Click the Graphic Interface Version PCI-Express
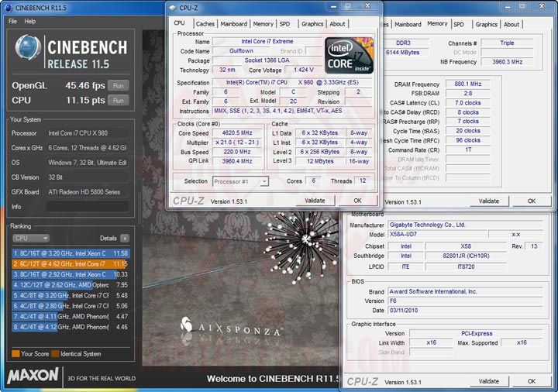558x392 pixels. [477, 334]
